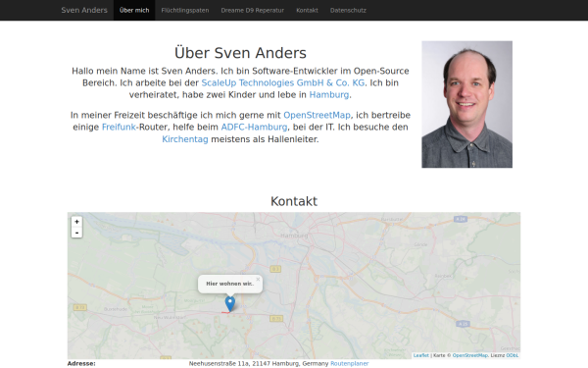This screenshot has width=588, height=368.
Task: Click the 'Kontakt' section heading
Action: [x=294, y=201]
